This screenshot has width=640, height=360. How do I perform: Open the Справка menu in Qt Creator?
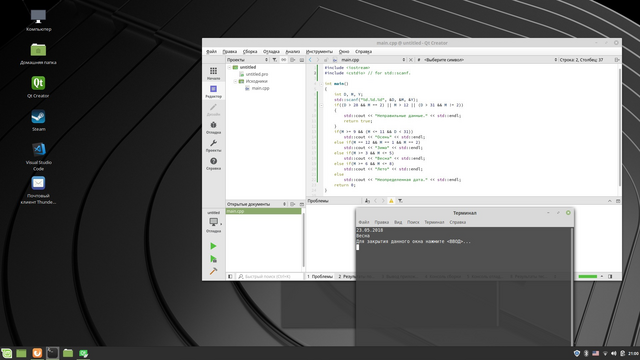[363, 51]
